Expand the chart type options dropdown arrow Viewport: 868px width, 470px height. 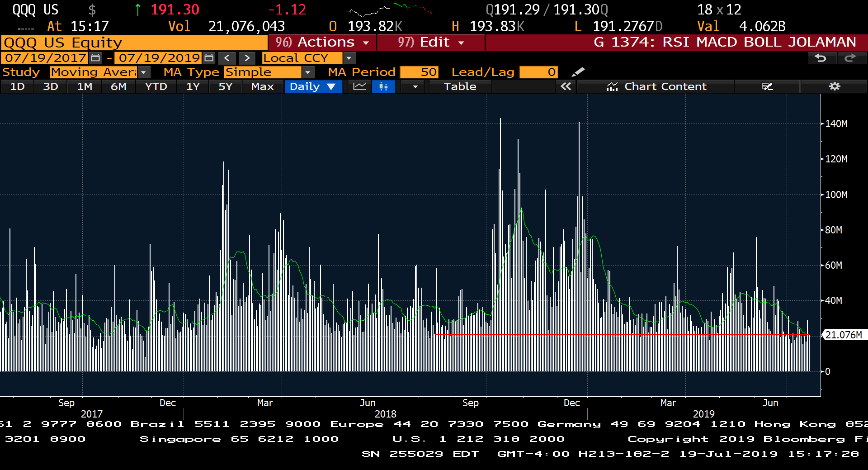(x=415, y=86)
